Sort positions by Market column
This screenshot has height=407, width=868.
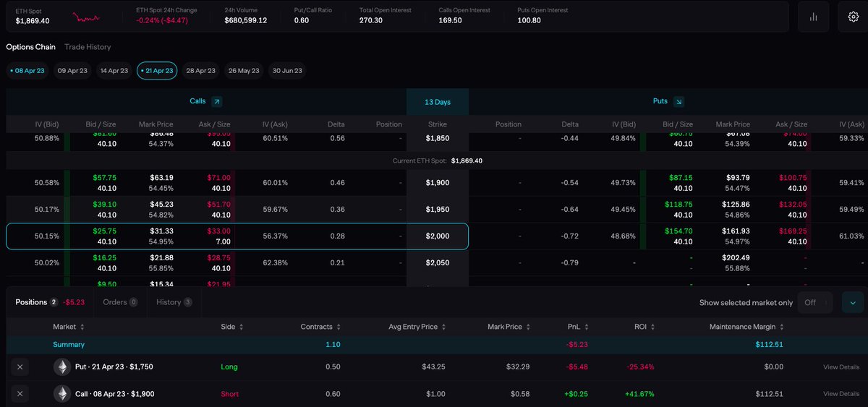[x=69, y=327]
